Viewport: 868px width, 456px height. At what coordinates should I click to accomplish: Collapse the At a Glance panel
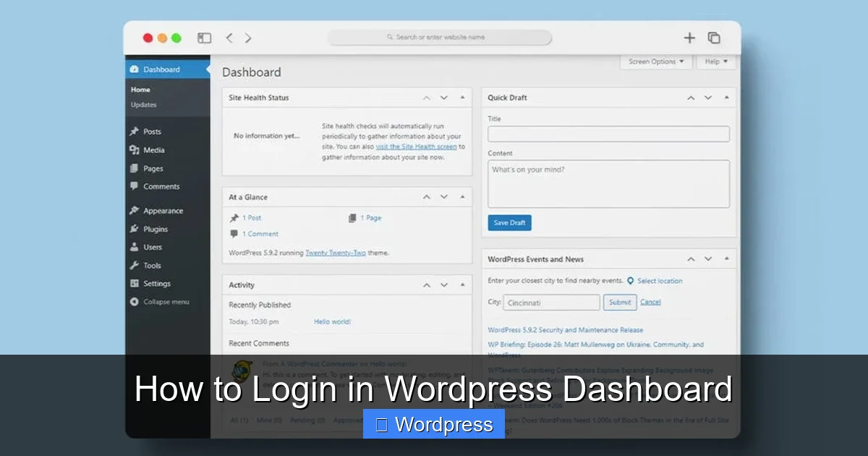tap(462, 197)
